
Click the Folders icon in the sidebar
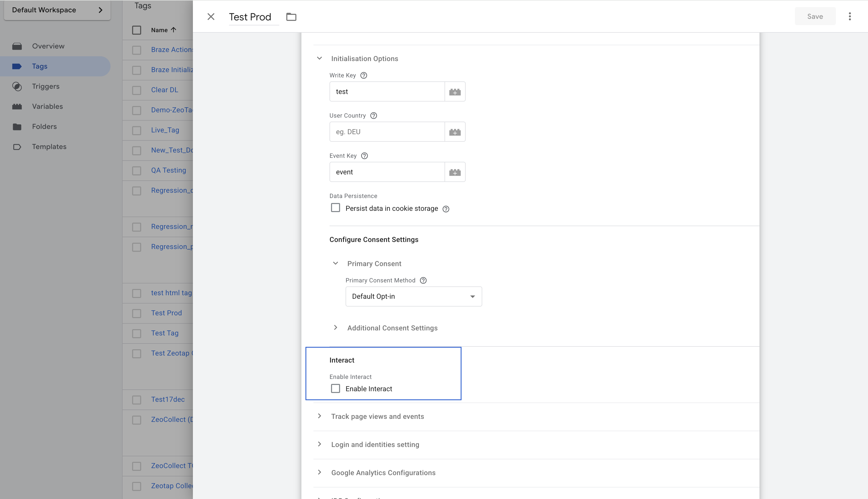click(18, 126)
